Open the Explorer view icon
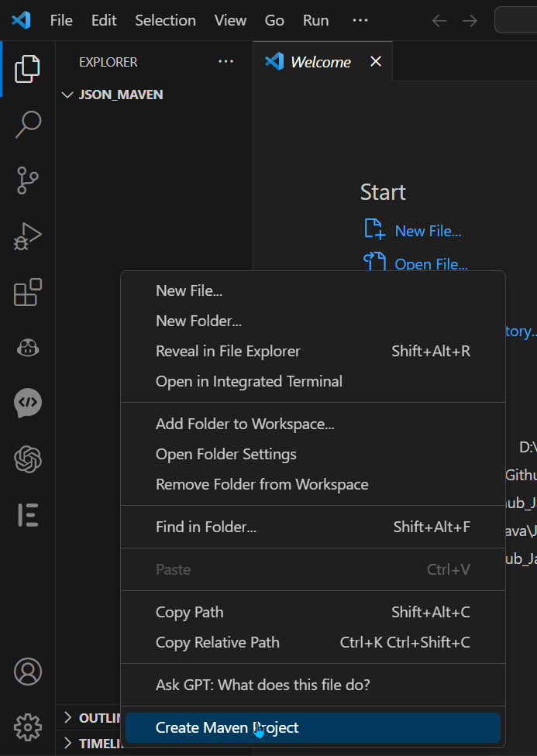 28,68
